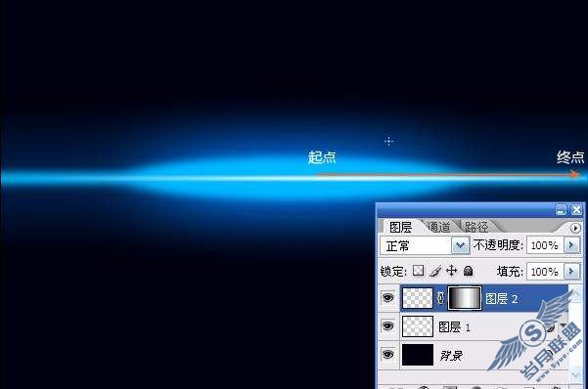Select the 图层 2 gradient layer mask thumbnail
588x389 pixels.
pos(465,298)
